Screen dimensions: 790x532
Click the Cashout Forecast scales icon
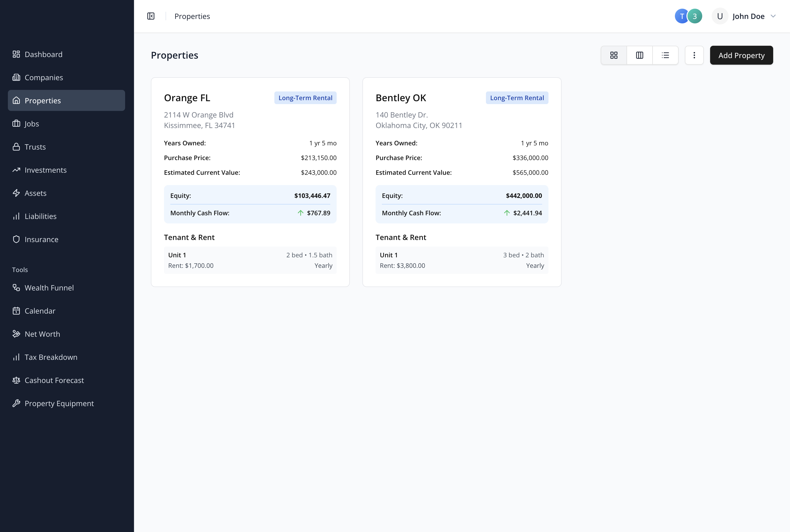point(16,380)
